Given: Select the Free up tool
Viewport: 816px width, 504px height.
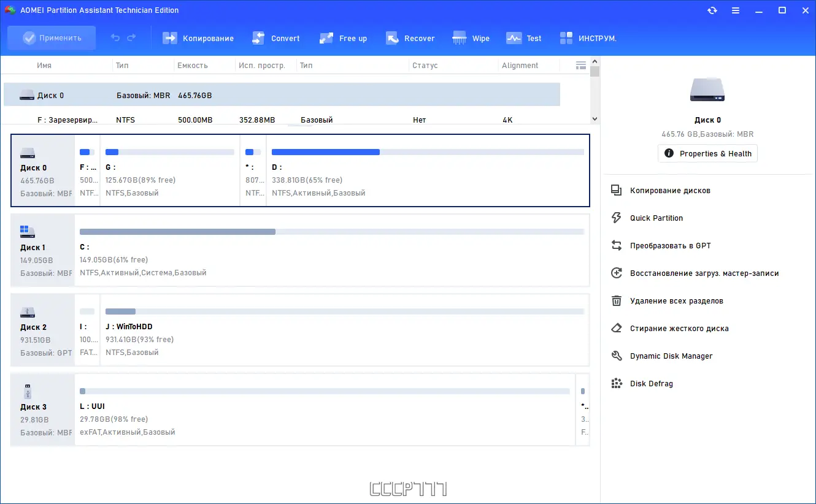Looking at the screenshot, I should coord(343,38).
